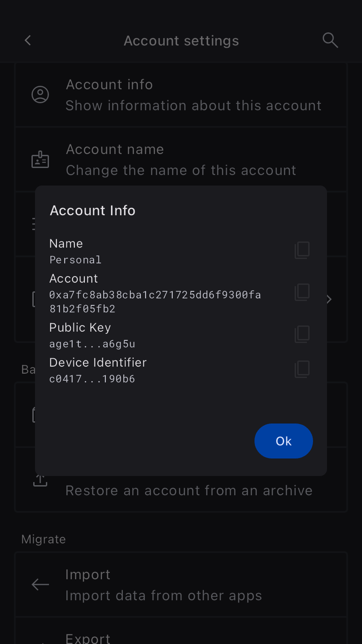The height and width of the screenshot is (644, 362).
Task: Click the Account name badge icon
Action: 40,160
